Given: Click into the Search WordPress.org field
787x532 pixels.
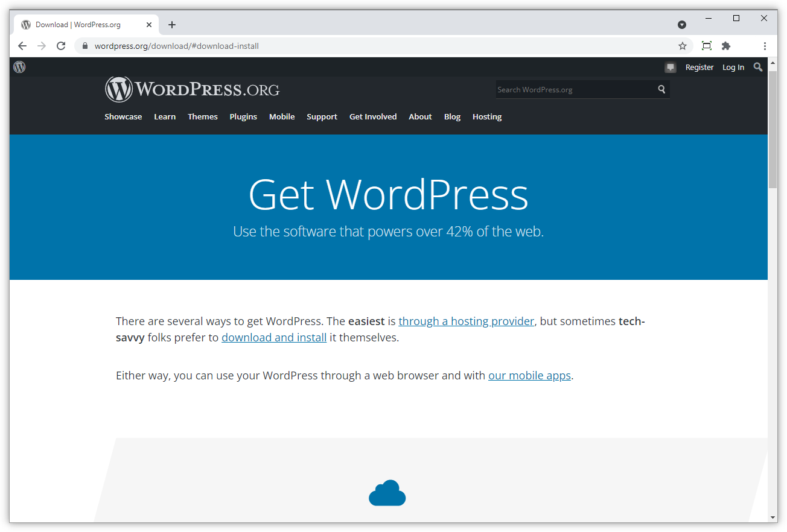Looking at the screenshot, I should (x=576, y=89).
